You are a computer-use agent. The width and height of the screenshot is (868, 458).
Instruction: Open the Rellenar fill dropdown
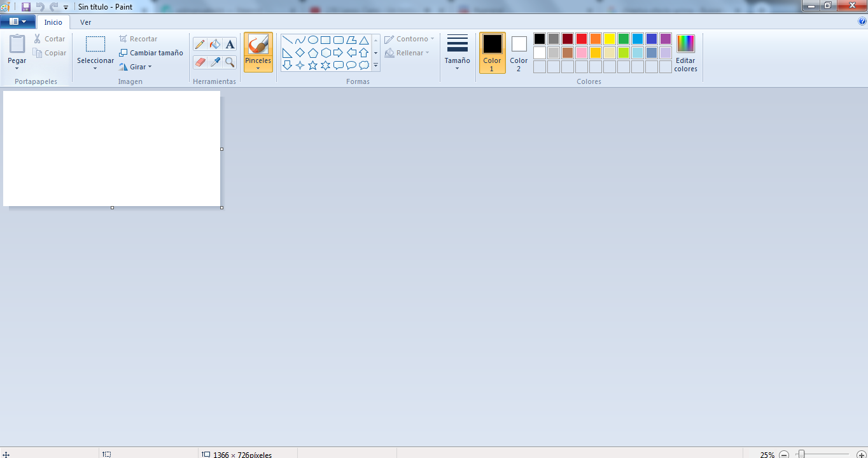click(407, 53)
